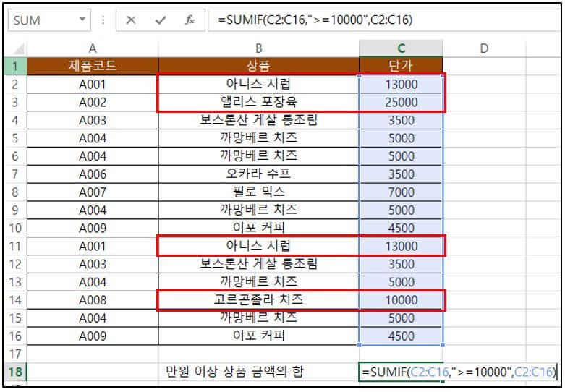This screenshot has height=392, width=565.
Task: Select cell A7 with A006
Action: pos(93,174)
